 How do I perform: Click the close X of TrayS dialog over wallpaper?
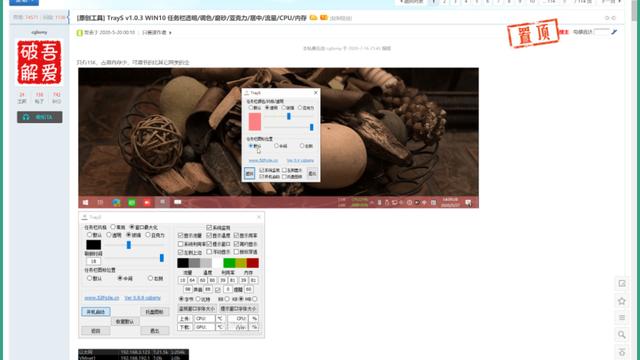point(316,93)
